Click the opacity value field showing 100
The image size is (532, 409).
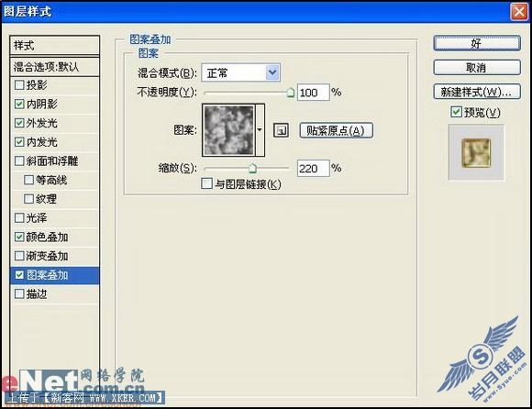coord(313,93)
